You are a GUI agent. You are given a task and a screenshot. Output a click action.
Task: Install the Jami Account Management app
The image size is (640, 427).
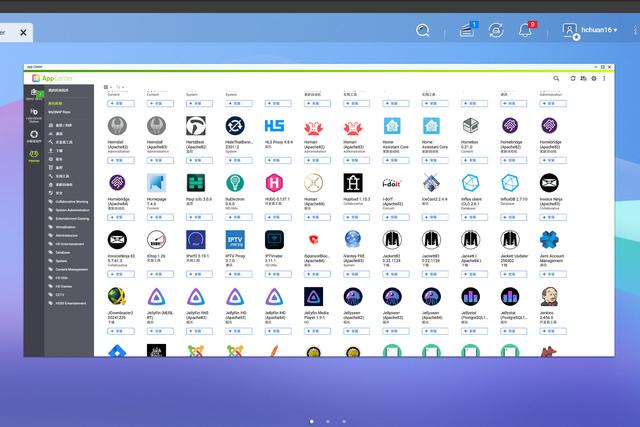[553, 274]
